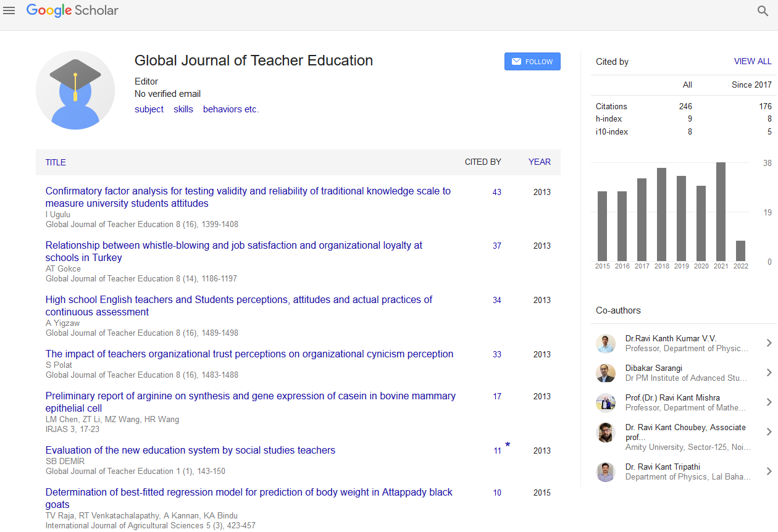Click 'Since 2017' column header

[x=751, y=85]
